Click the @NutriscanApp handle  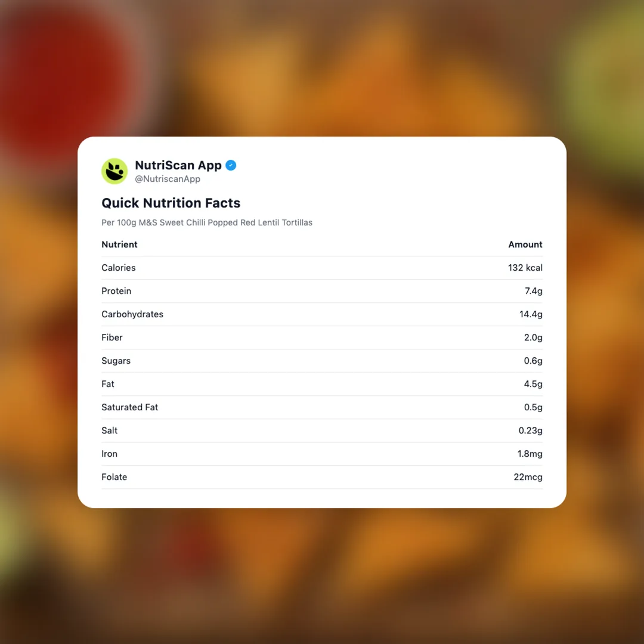point(168,179)
